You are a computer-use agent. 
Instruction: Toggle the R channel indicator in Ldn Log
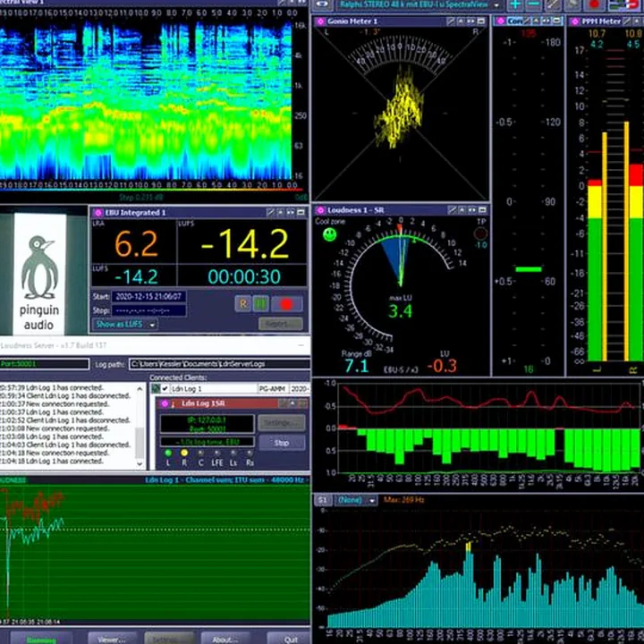click(x=184, y=453)
